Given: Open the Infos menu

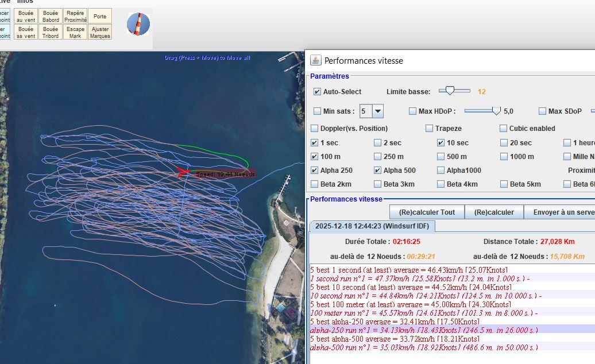Looking at the screenshot, I should (25, 2).
